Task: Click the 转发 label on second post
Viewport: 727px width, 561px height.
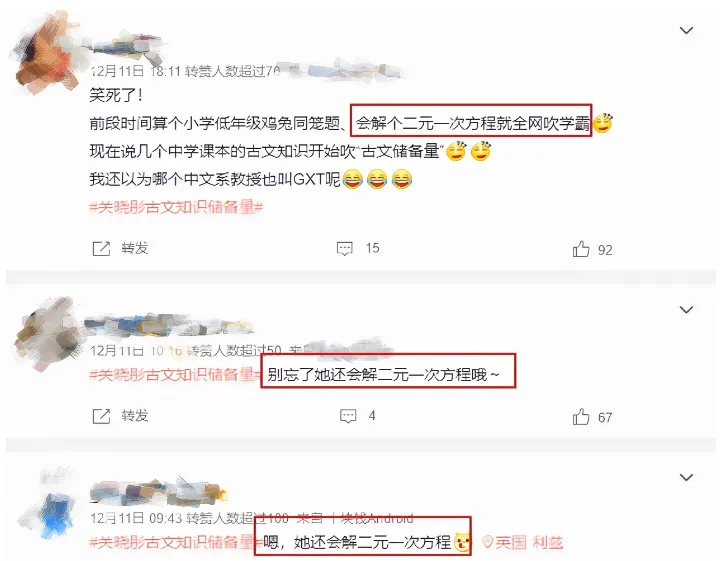Action: point(134,415)
